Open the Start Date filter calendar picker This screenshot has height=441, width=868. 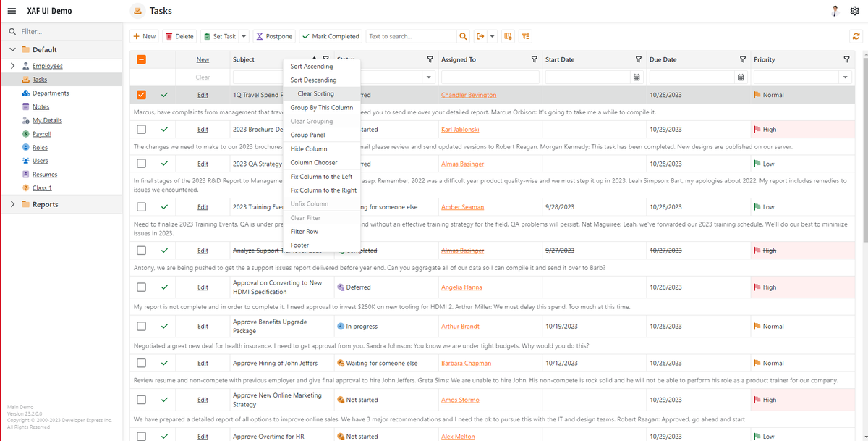click(637, 77)
